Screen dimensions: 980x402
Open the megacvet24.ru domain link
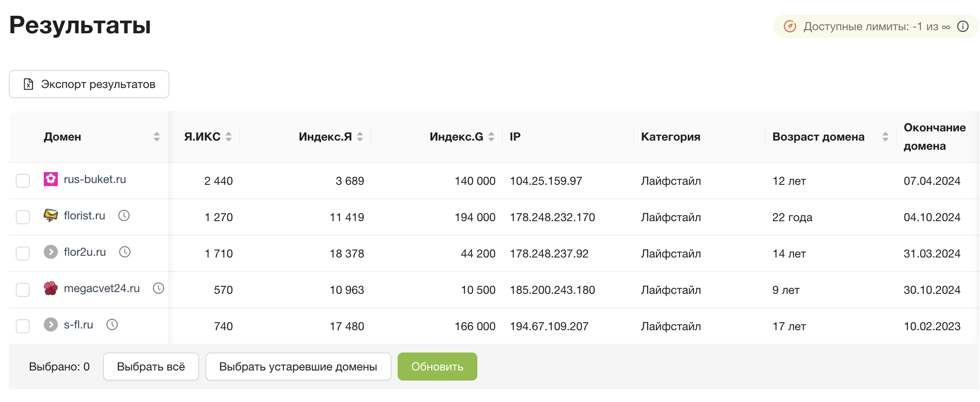tap(102, 288)
